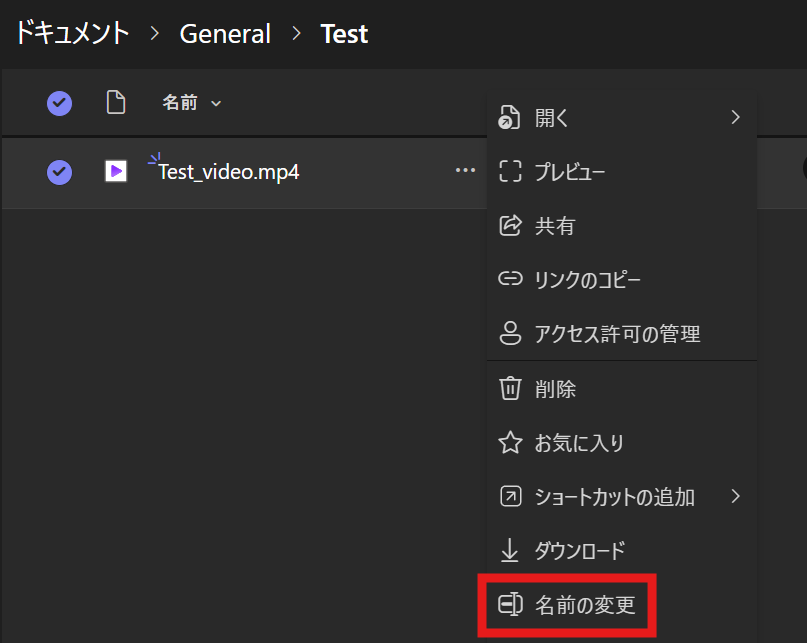Click the rename icon beside 名前の変更
This screenshot has width=807, height=643.
(x=510, y=605)
